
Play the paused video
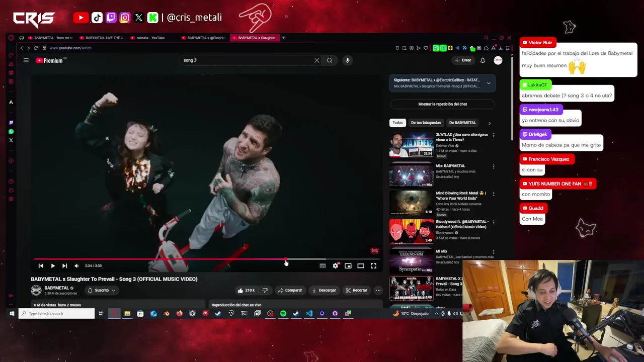[x=53, y=266]
